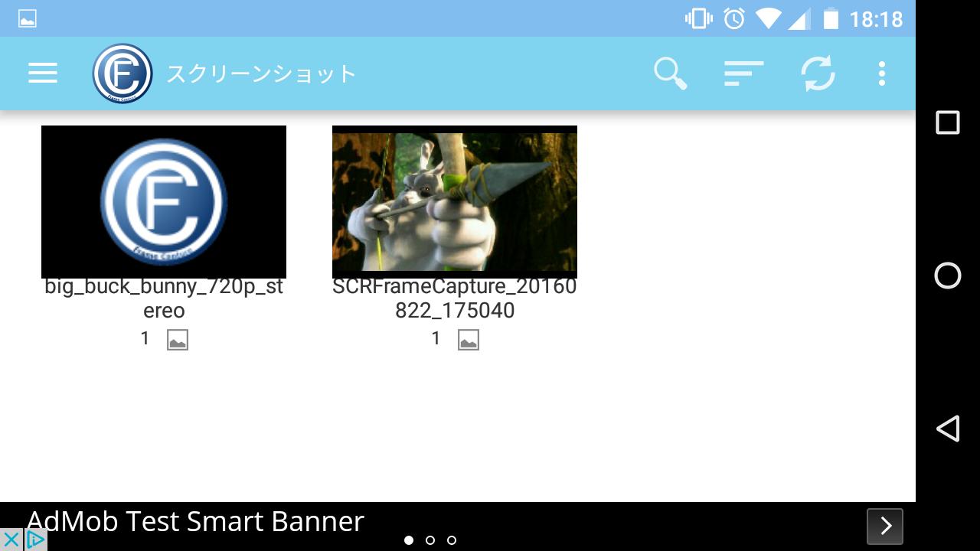Select the SCRFrameCapture_20160822_175040 folder name
The image size is (980, 551).
(455, 298)
